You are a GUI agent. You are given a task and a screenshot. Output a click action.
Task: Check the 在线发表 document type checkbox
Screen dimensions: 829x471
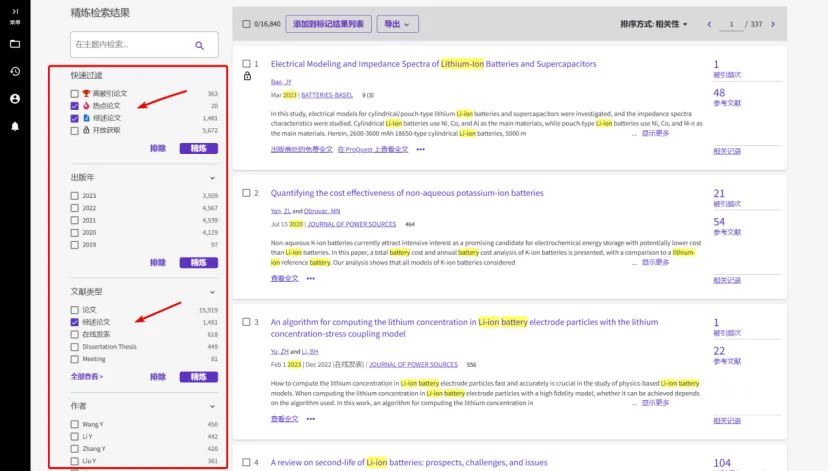75,335
